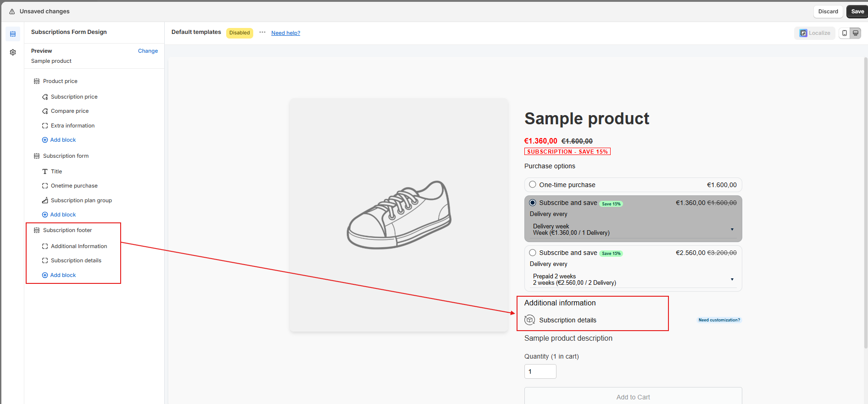The image size is (868, 404).
Task: Click the Save button
Action: [857, 11]
